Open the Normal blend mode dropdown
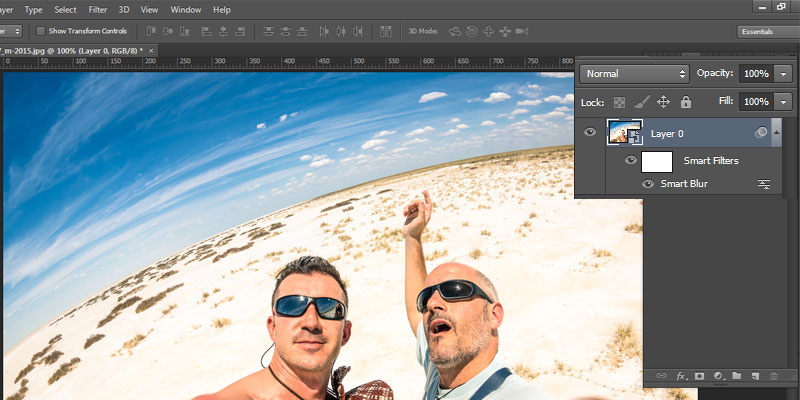 tap(635, 74)
